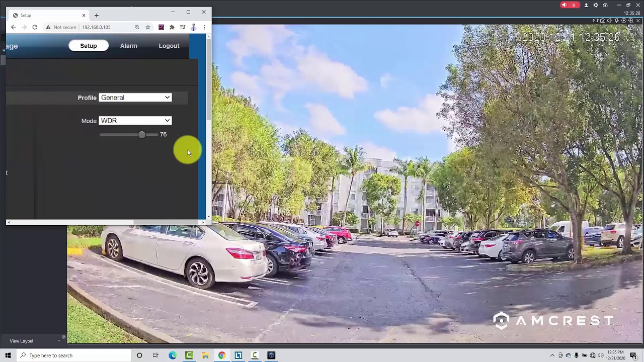The image size is (644, 362).
Task: Click the browser zoom magnifier icon
Action: (137, 27)
